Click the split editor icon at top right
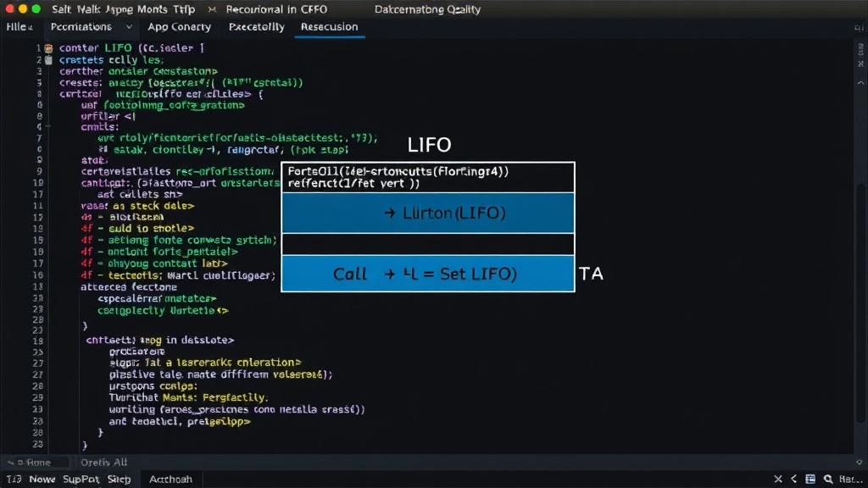Viewport: 868px width, 488px height. (859, 28)
